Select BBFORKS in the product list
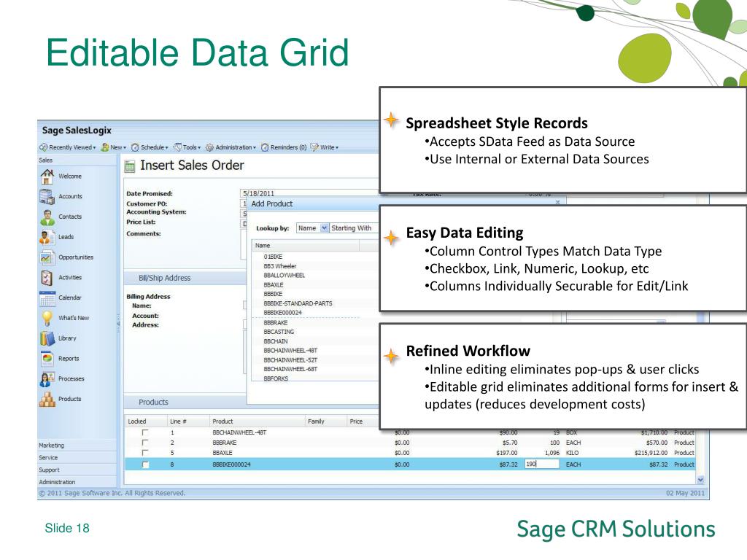 (x=276, y=378)
